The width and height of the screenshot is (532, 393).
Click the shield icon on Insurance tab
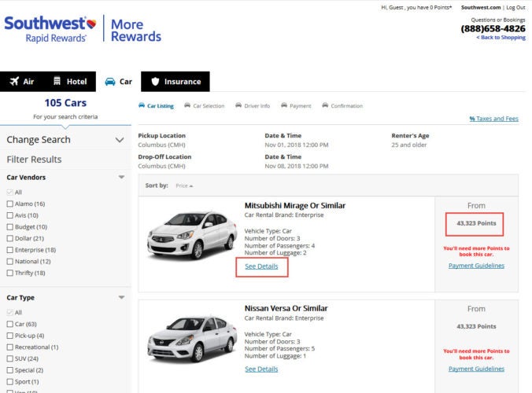[155, 81]
